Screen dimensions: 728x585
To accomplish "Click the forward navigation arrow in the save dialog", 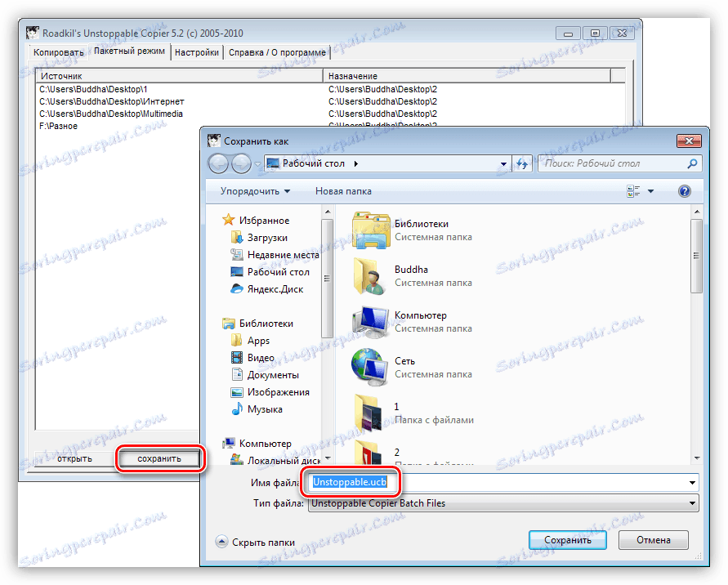I will coord(241,164).
